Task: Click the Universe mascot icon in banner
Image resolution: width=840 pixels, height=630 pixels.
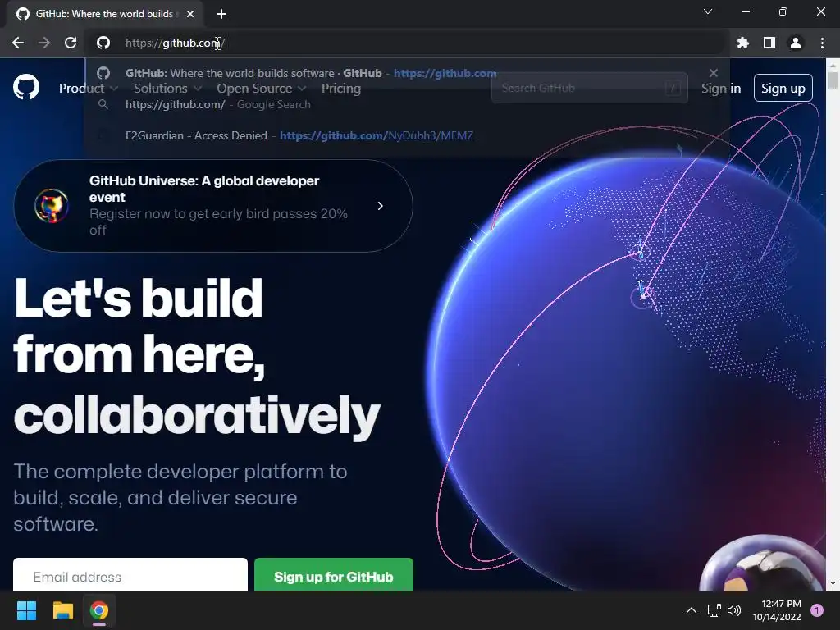Action: [52, 206]
